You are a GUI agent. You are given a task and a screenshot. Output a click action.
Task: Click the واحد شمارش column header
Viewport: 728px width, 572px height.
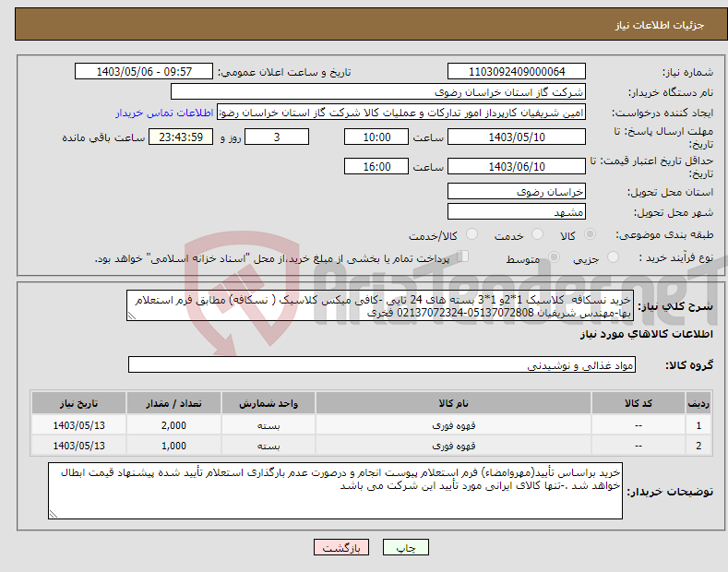click(x=269, y=403)
